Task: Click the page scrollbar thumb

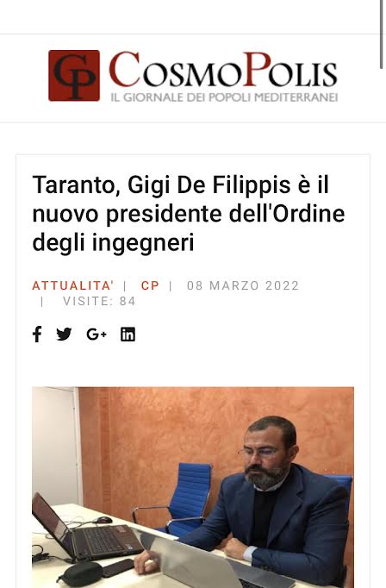Action: click(383, 34)
